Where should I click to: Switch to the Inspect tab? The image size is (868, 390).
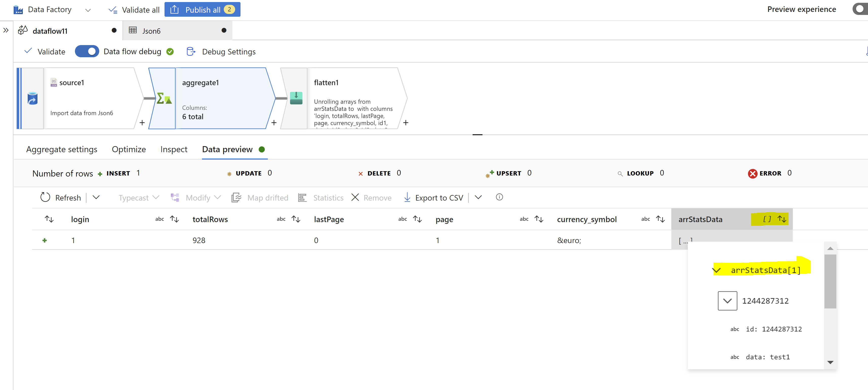pos(174,149)
